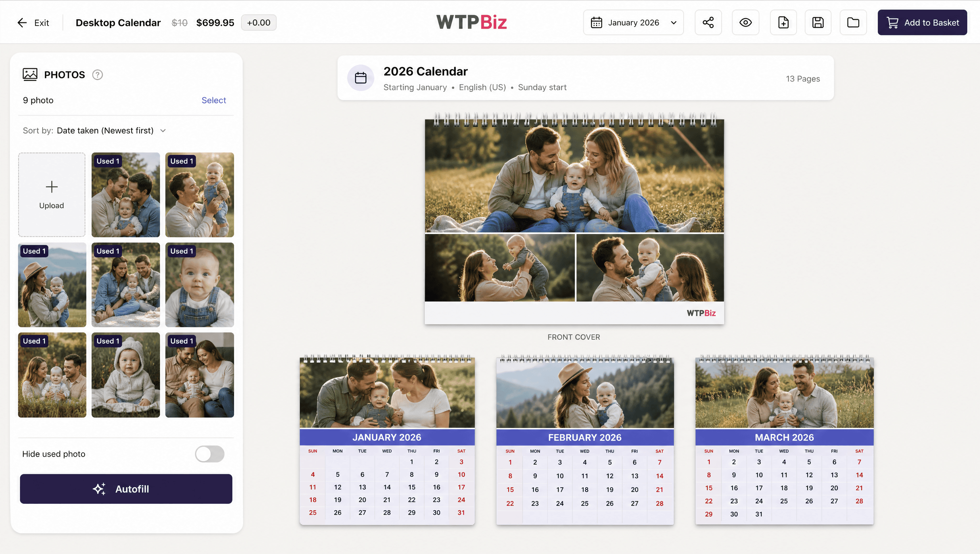Click the Photos help question mark icon
This screenshot has height=554, width=980.
point(97,75)
